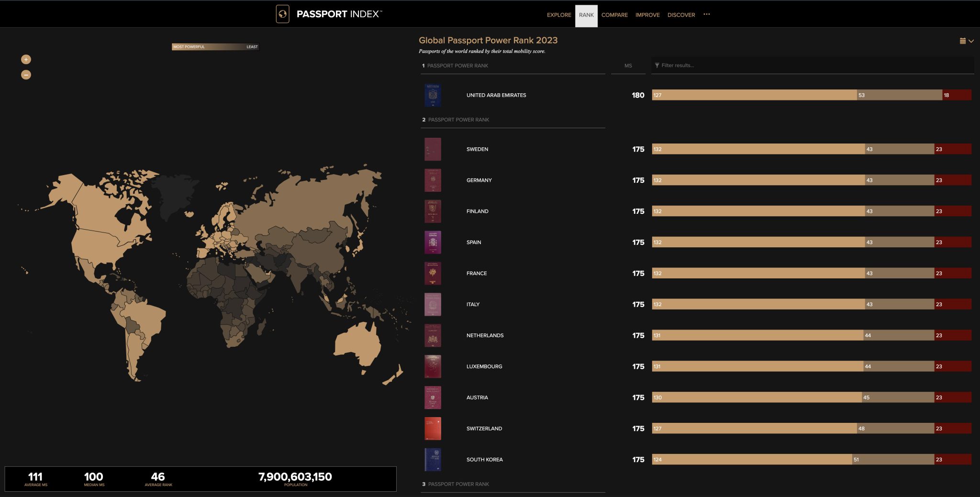The height and width of the screenshot is (497, 980).
Task: Open UNITED ARAB EMIRATES country link
Action: click(x=496, y=95)
